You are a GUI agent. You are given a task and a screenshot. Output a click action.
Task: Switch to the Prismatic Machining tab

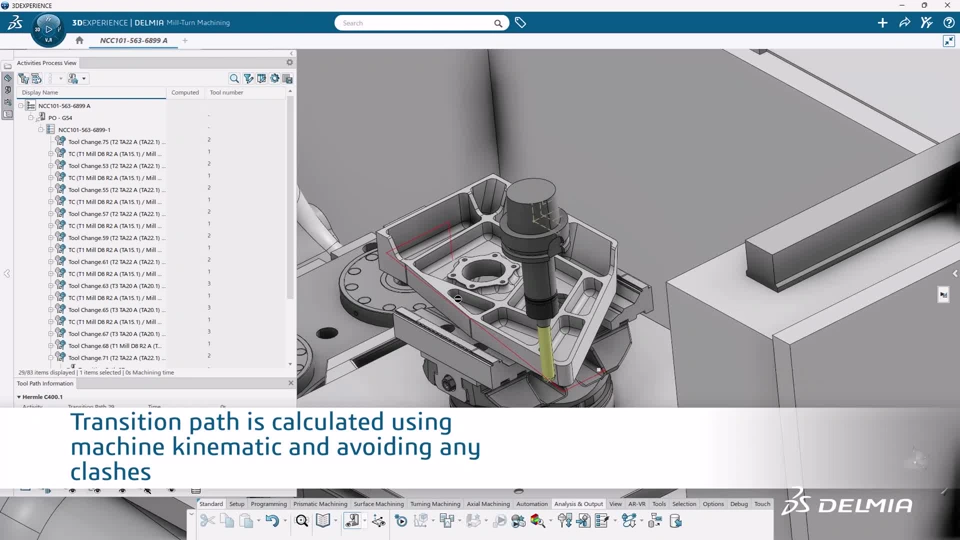[x=320, y=504]
